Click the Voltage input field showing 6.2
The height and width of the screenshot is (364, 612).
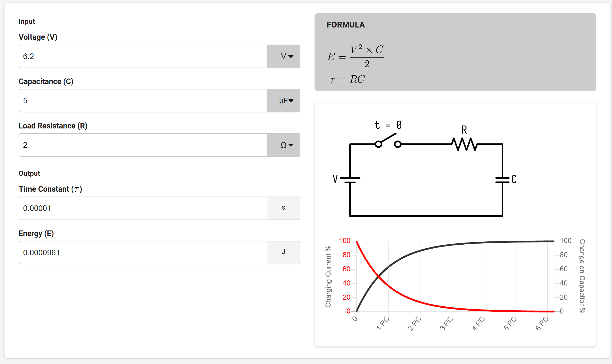click(143, 56)
